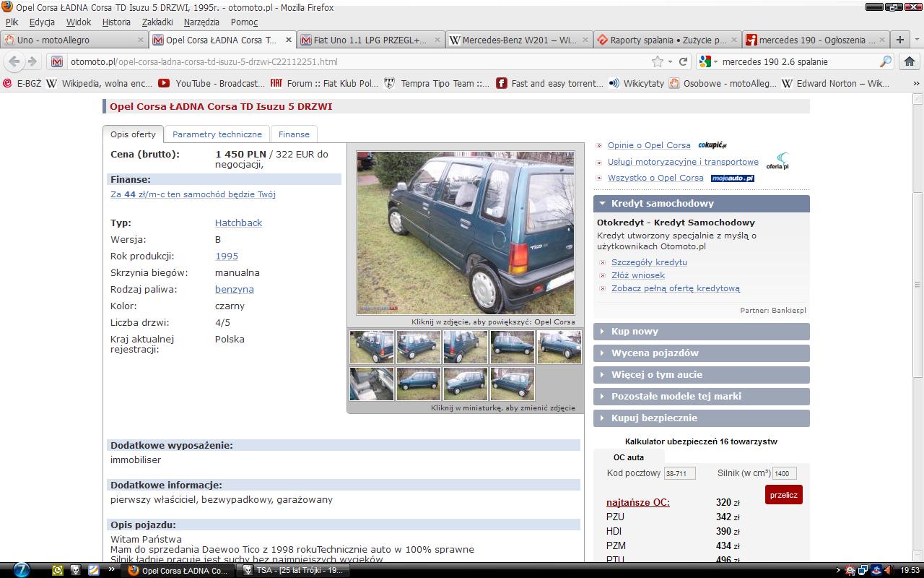The image size is (924, 578).
Task: Open the Wikipedia, wolna enc.. bookmark
Action: (100, 83)
